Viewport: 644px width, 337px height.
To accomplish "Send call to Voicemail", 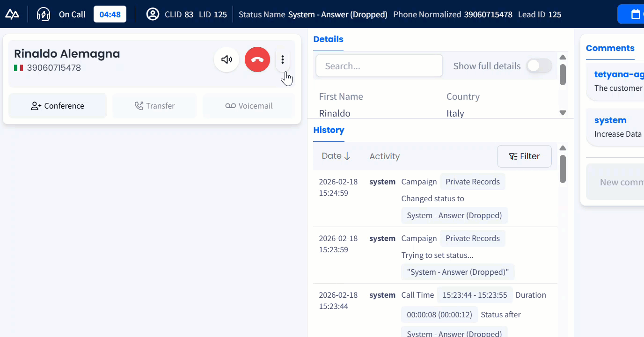I will pos(248,106).
